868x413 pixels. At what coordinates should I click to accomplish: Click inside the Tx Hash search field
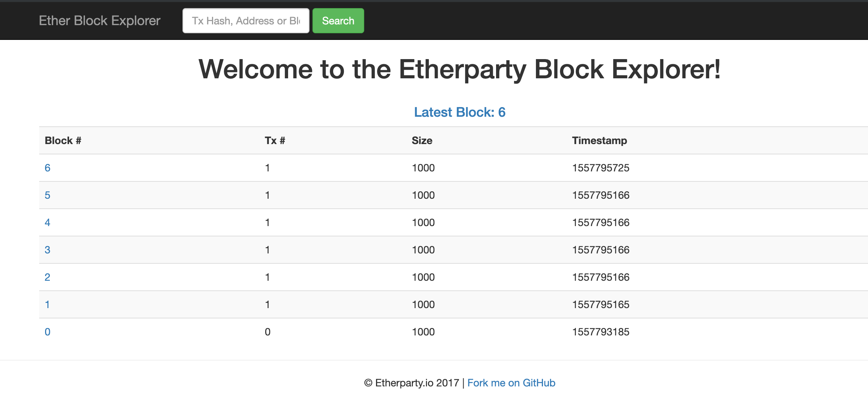point(246,21)
